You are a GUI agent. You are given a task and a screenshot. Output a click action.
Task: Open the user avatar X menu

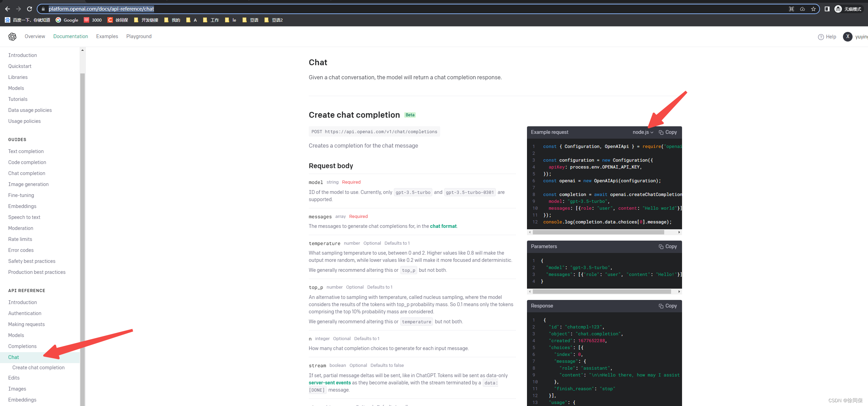pos(847,37)
